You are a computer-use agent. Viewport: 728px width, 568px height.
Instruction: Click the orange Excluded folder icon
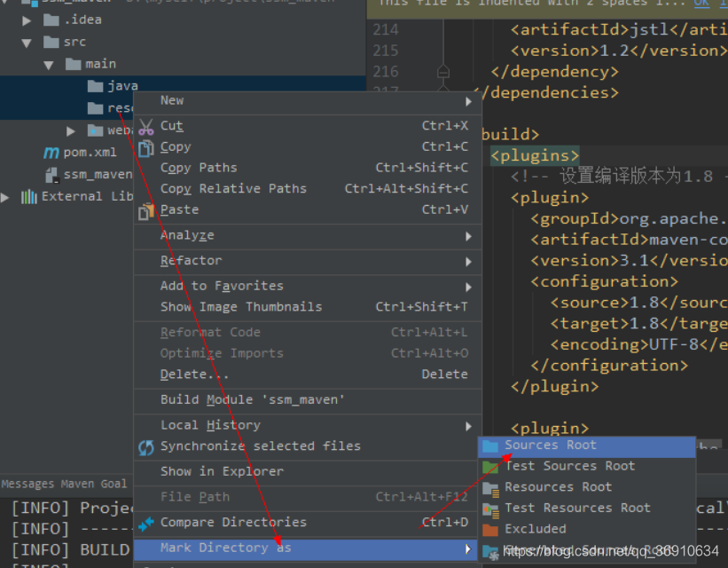489,530
